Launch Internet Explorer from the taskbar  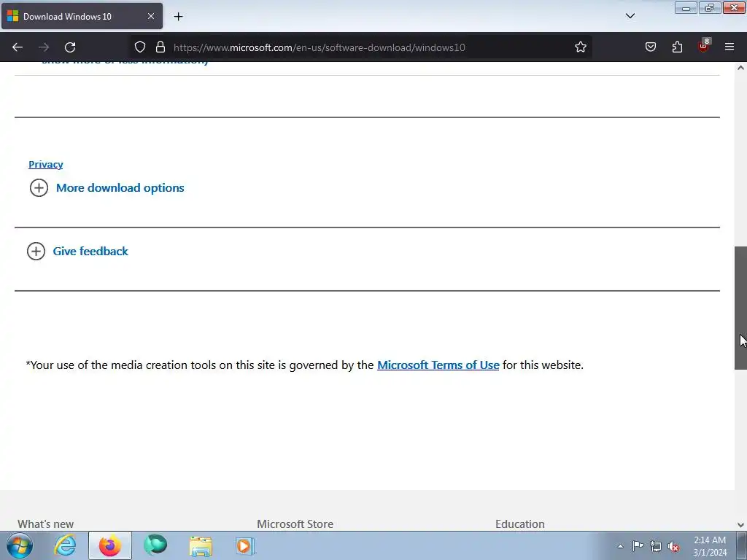65,545
